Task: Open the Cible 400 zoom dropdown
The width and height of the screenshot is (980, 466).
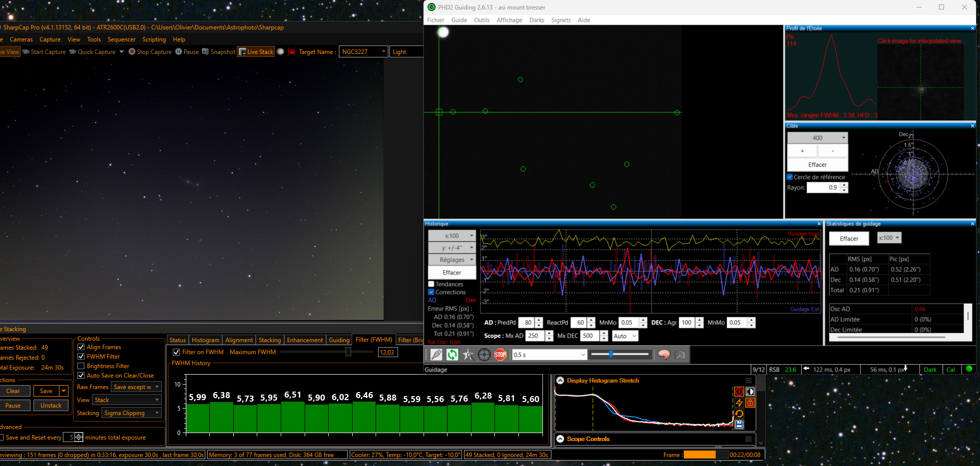Action: click(818, 138)
